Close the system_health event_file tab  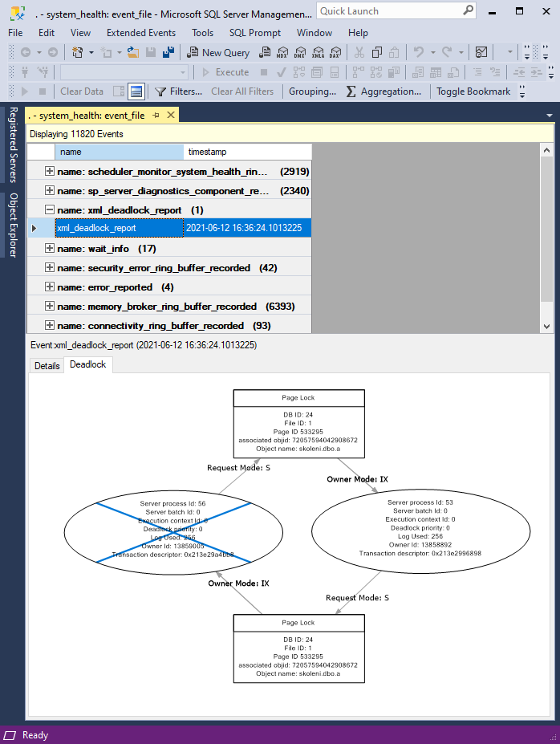(171, 115)
